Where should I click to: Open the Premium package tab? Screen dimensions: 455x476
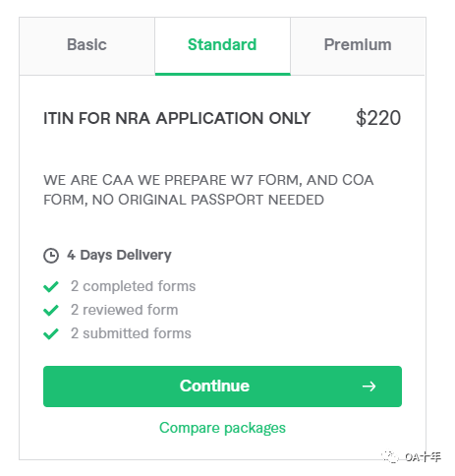point(358,46)
